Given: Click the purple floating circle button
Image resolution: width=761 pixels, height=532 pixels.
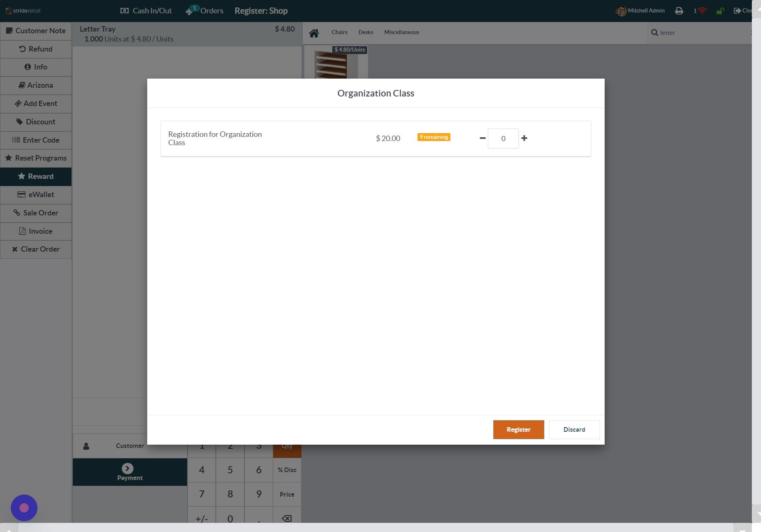Looking at the screenshot, I should [x=24, y=508].
